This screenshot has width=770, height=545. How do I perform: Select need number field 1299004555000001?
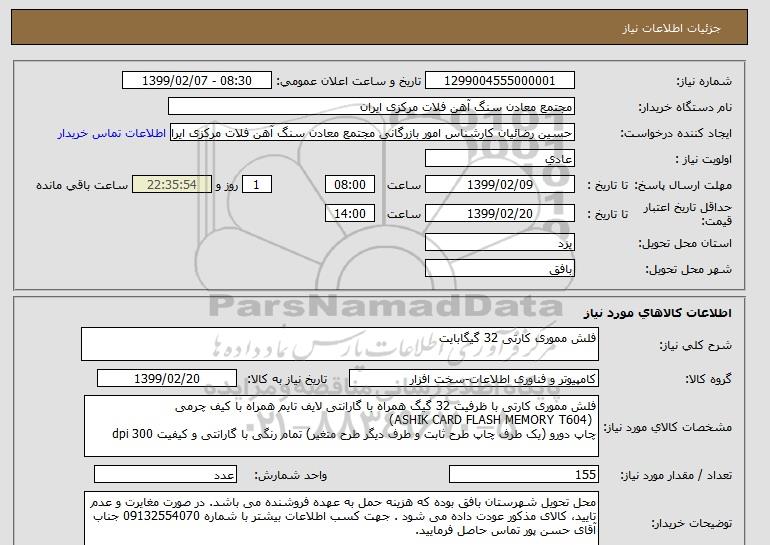[x=499, y=81]
